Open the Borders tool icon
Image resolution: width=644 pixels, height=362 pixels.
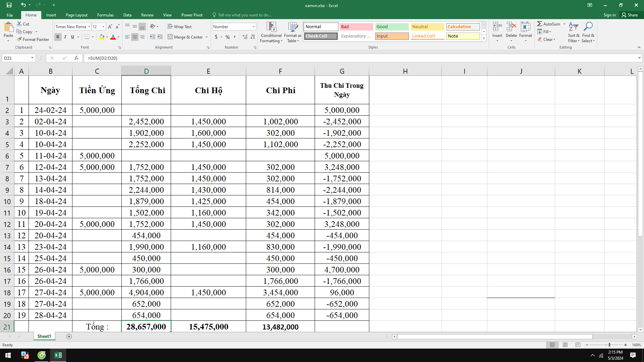pyautogui.click(x=87, y=37)
